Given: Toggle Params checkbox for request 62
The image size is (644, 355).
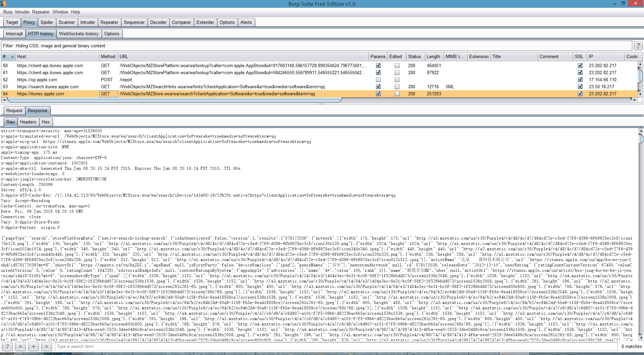Looking at the screenshot, I should click(x=378, y=80).
